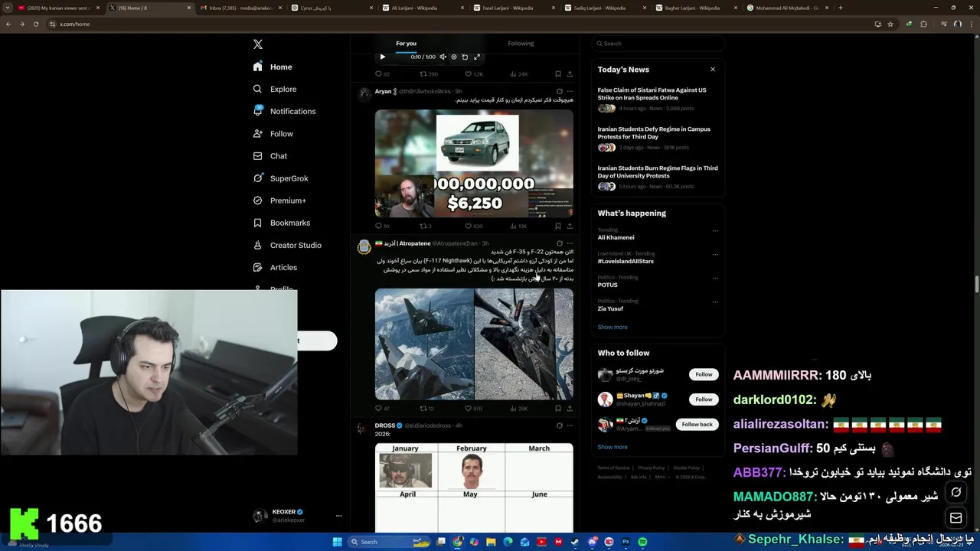This screenshot has height=551, width=980.
Task: Follow the Shayan account
Action: coord(704,399)
